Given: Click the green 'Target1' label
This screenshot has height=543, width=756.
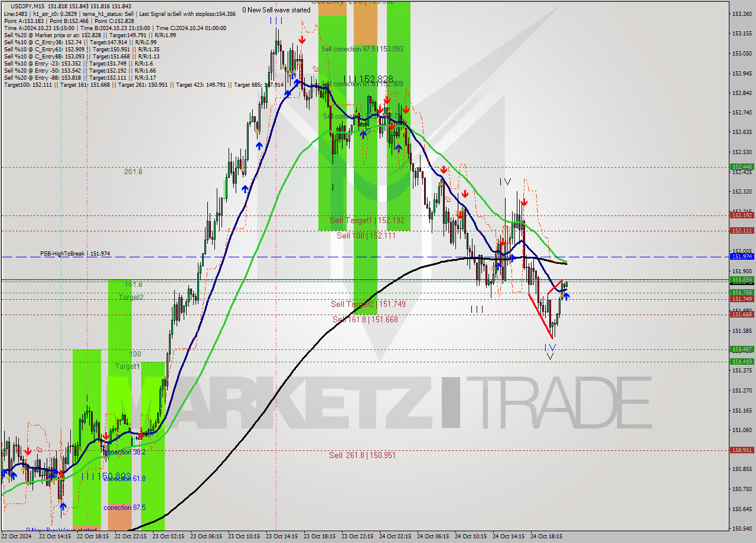Looking at the screenshot, I should point(127,367).
